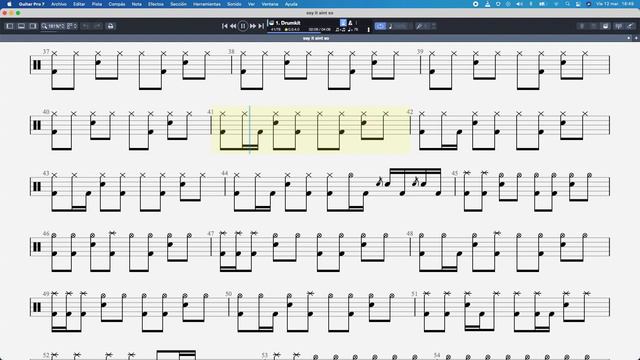Toggle the right inspector panel icon
The width and height of the screenshot is (640, 360).
(x=33, y=26)
